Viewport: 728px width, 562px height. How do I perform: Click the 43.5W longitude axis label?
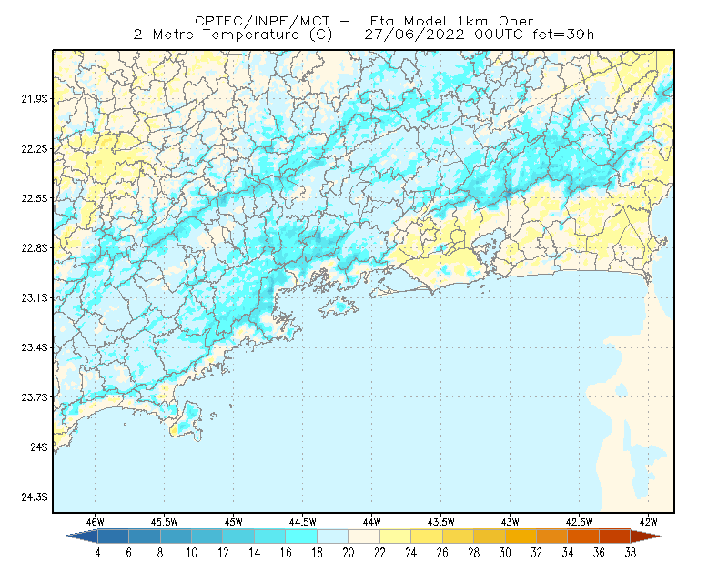pos(440,522)
